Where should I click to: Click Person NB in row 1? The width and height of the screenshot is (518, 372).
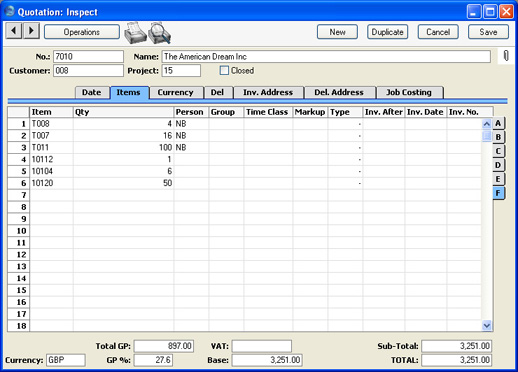(x=191, y=124)
